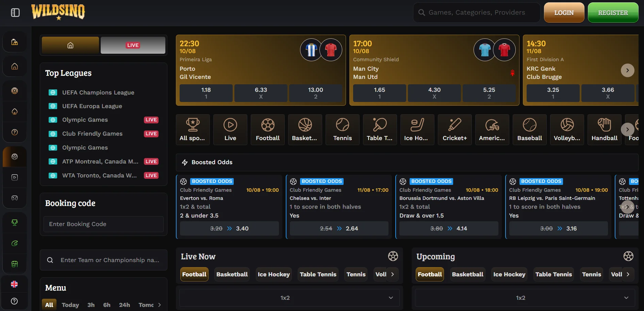The image size is (644, 311).
Task: Click the Games, Categories, Providers search field
Action: click(x=477, y=13)
